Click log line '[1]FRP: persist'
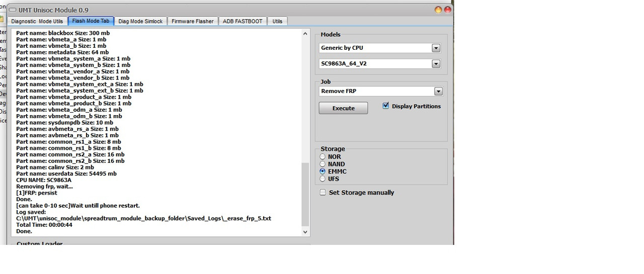 coord(37,193)
